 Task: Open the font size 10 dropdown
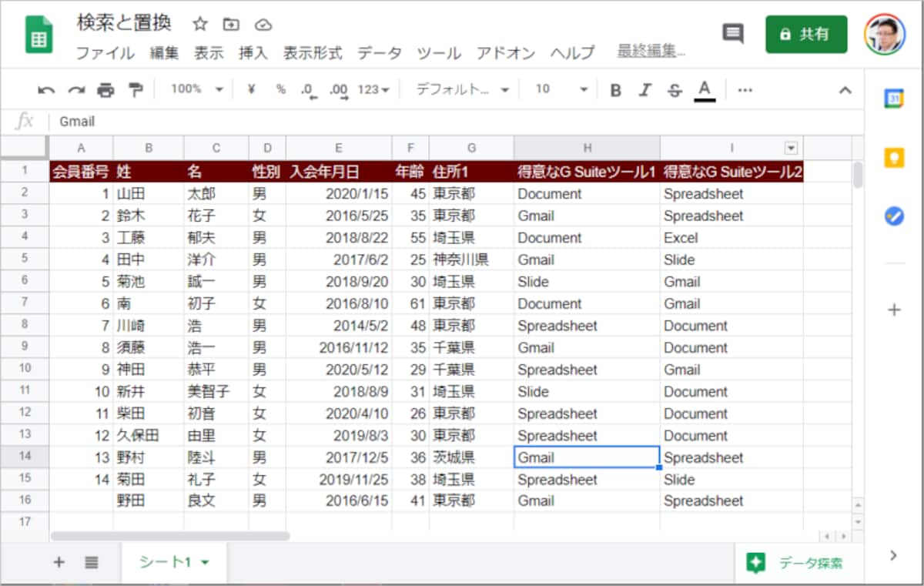(561, 89)
